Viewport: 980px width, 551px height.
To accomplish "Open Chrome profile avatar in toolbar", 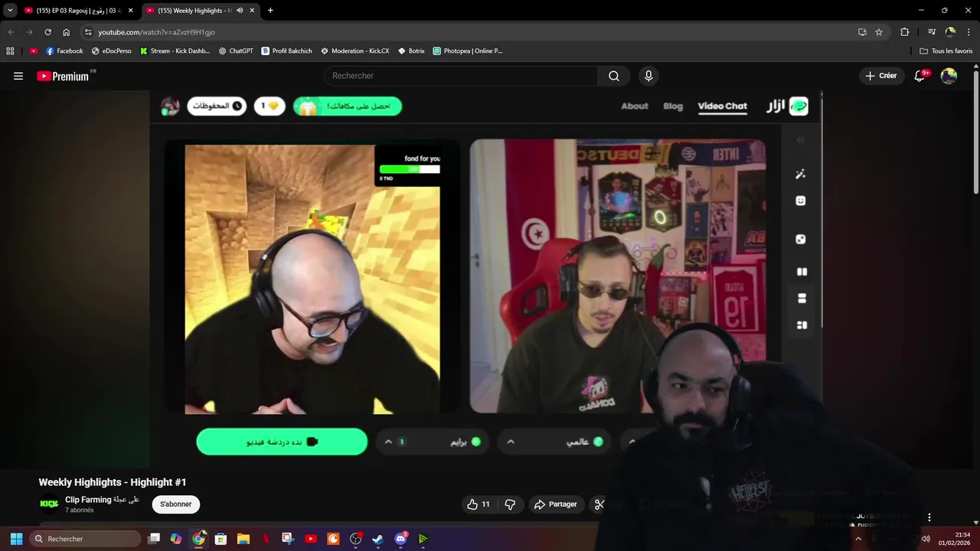I will [x=950, y=32].
